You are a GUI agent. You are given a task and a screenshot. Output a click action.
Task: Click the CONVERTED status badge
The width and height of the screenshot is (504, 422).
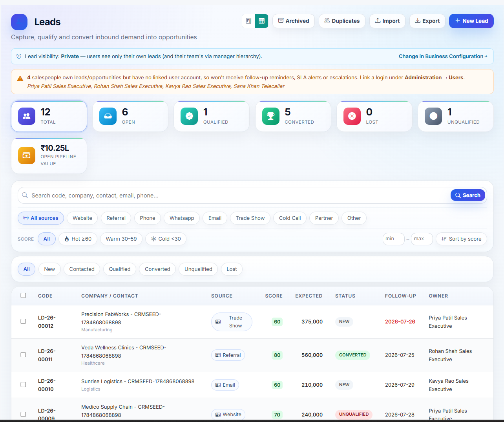[x=352, y=355]
